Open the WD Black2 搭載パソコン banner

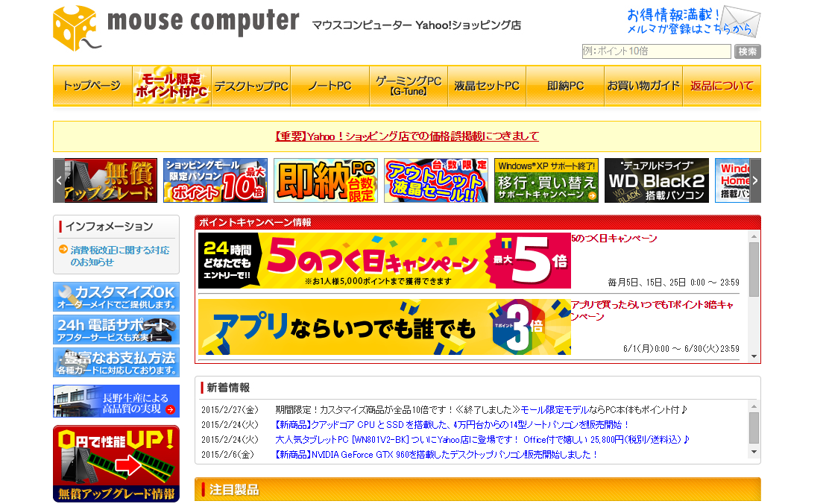click(x=657, y=180)
